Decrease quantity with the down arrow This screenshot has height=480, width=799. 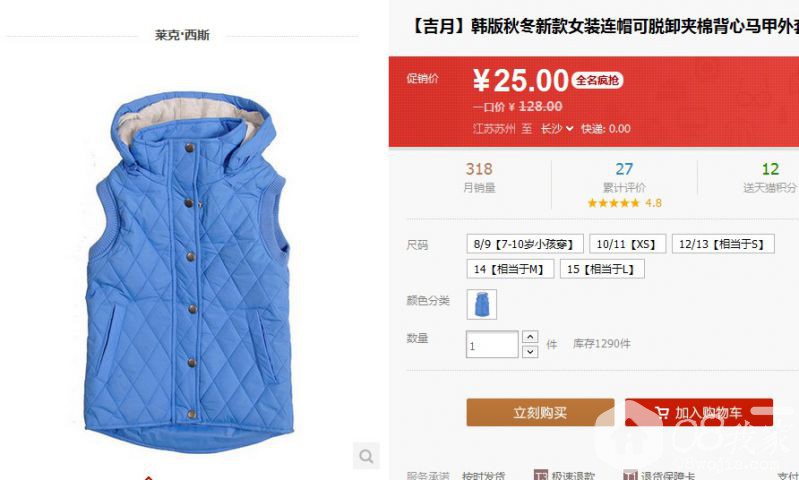[530, 351]
